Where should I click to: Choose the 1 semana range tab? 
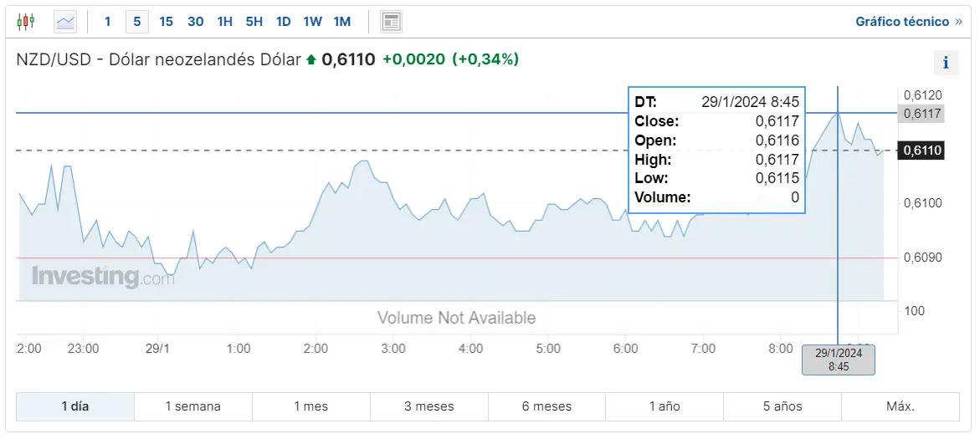tap(193, 406)
